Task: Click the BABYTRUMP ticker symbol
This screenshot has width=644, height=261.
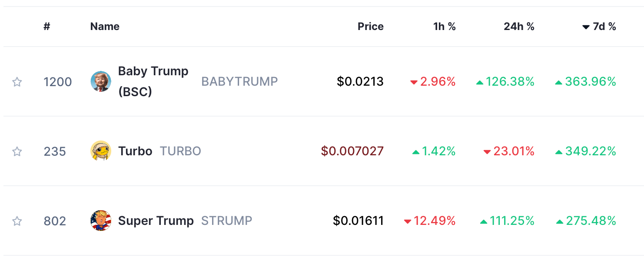Action: [239, 82]
